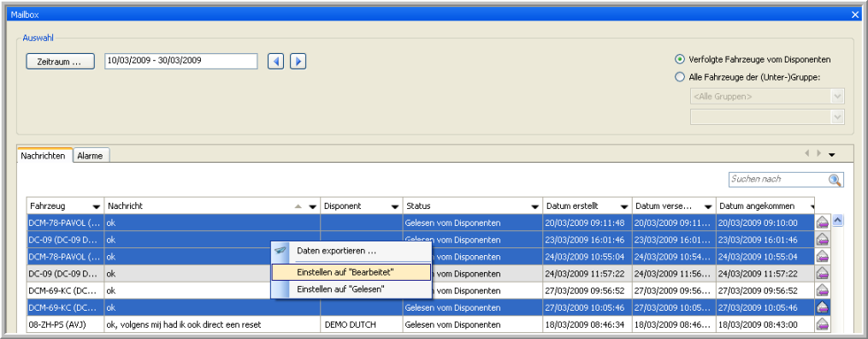
Task: Click envelope icon in 24/03/2009 11:57:22 row
Action: [x=822, y=274]
